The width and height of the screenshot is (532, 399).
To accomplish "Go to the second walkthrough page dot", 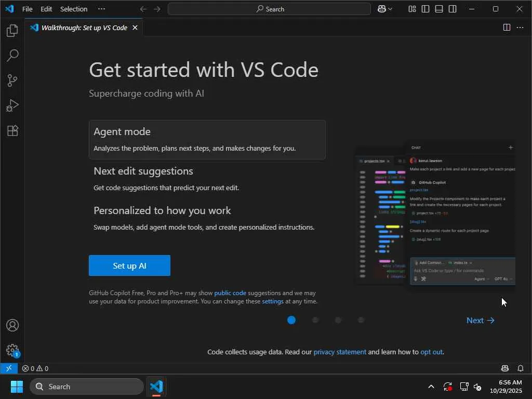I will pos(315,320).
